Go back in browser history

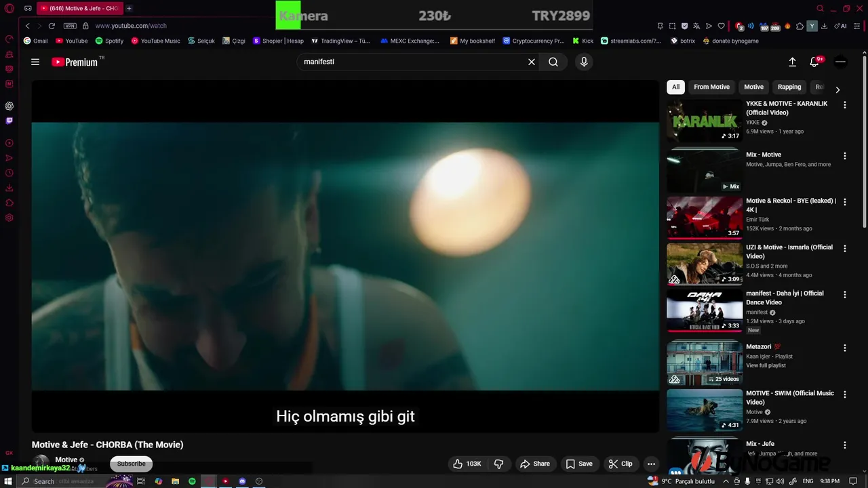[x=27, y=26]
